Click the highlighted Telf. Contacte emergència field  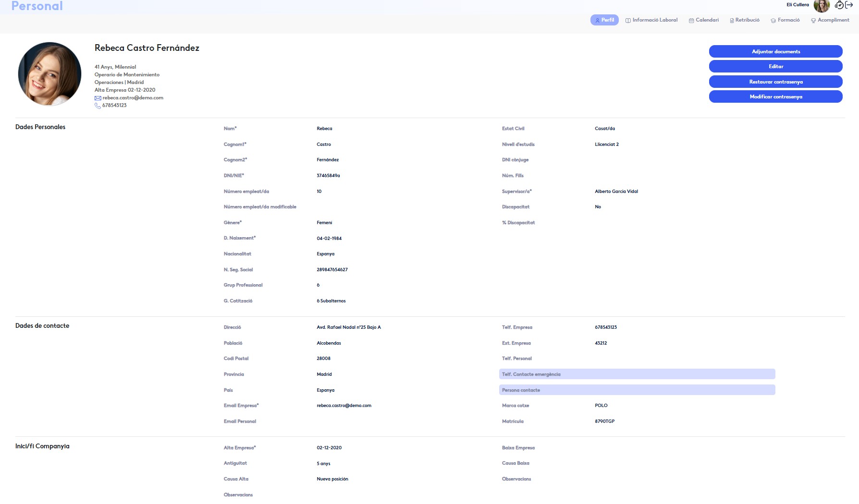click(637, 374)
